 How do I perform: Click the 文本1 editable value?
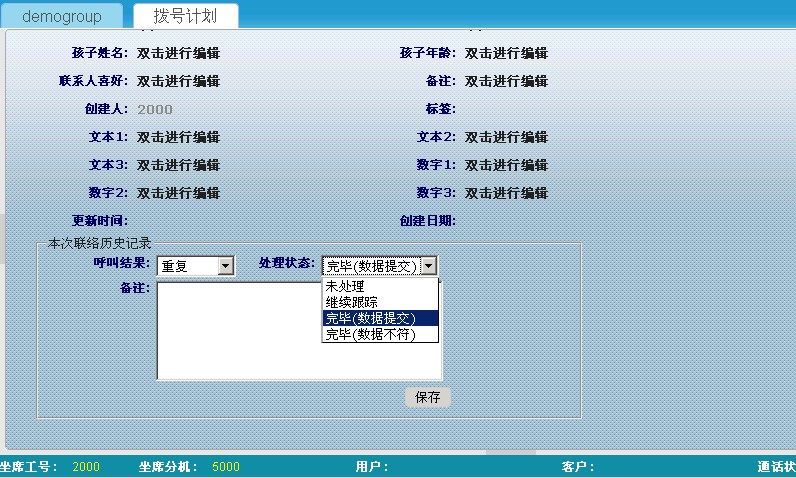point(178,137)
